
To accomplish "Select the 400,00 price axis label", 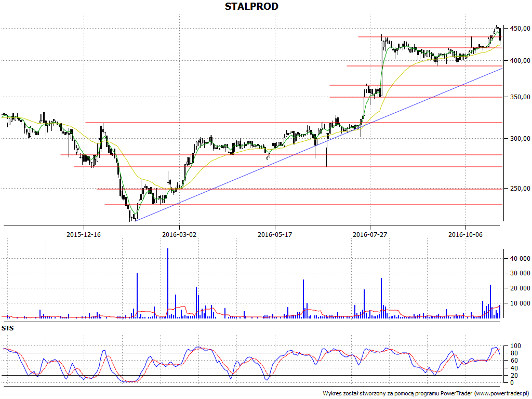I will 520,61.
